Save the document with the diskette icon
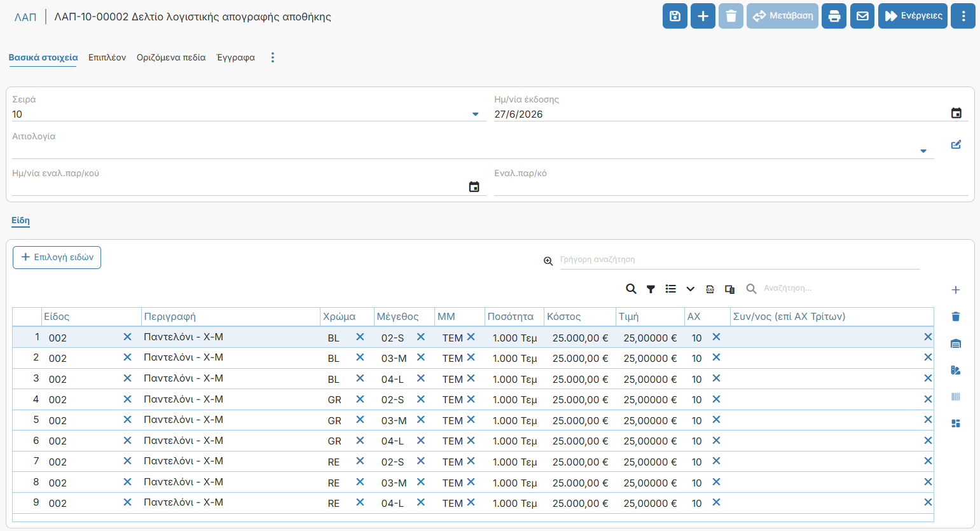Viewport: 980px width, 531px height. point(675,16)
